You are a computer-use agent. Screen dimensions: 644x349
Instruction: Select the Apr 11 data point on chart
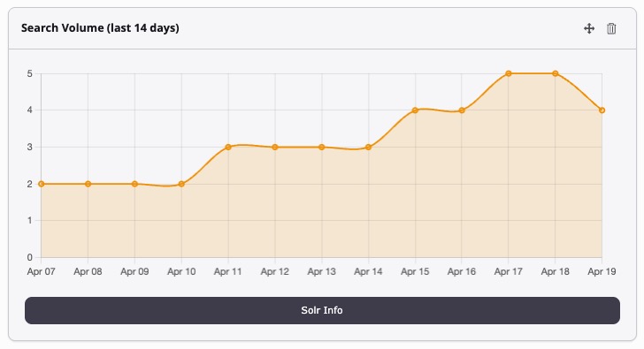pos(228,147)
